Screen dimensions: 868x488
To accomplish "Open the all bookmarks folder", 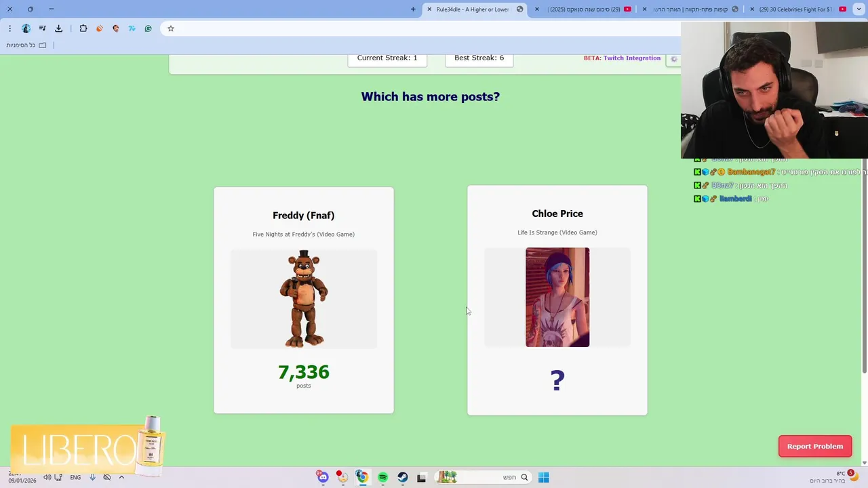I will click(26, 45).
